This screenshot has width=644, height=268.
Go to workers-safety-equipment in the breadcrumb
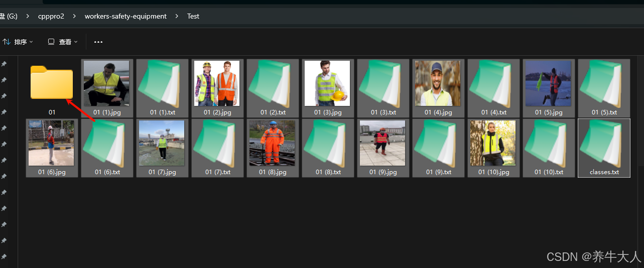pyautogui.click(x=125, y=16)
